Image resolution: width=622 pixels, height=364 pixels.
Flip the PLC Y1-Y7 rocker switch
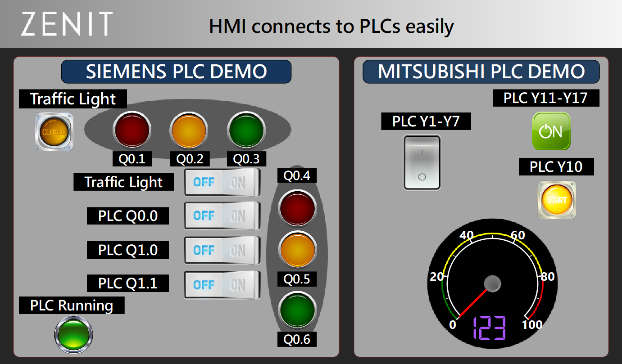[x=422, y=162]
